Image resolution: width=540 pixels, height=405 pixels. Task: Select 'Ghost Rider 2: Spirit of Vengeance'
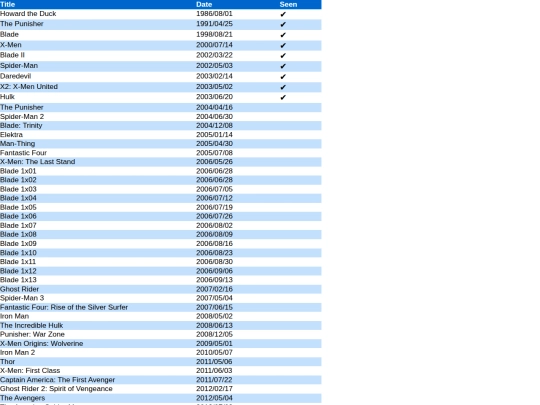(56, 389)
